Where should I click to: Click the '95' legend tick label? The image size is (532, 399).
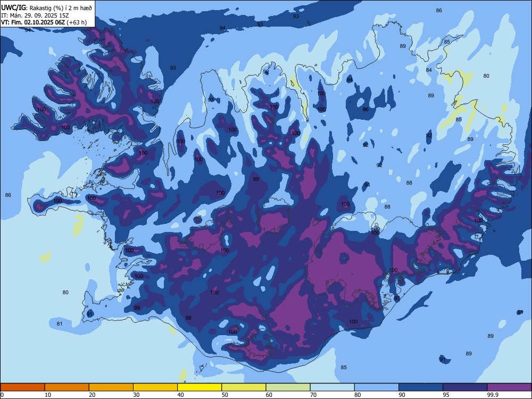click(x=446, y=395)
